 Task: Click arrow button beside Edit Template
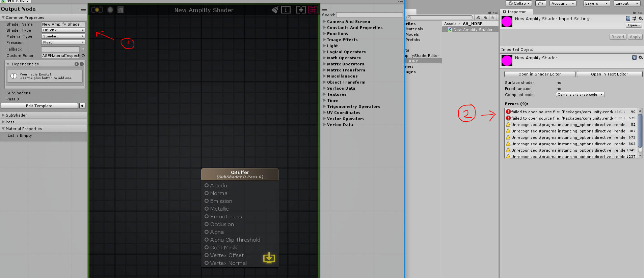pos(82,106)
